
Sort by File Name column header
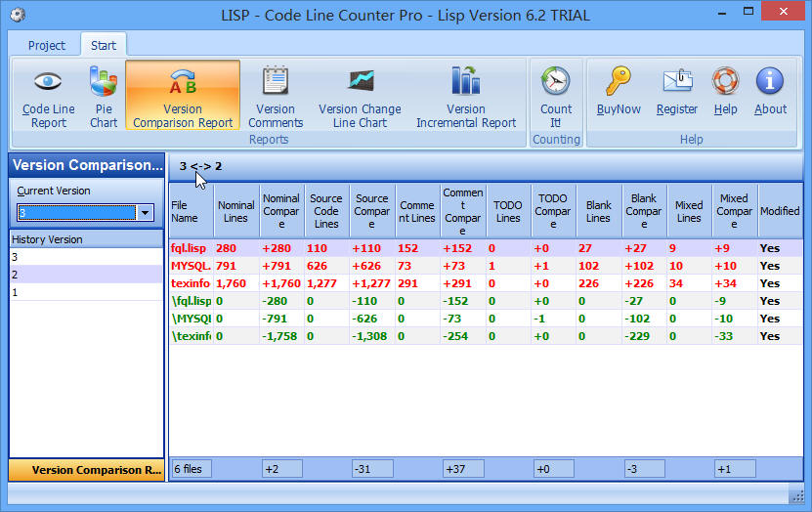(x=192, y=211)
